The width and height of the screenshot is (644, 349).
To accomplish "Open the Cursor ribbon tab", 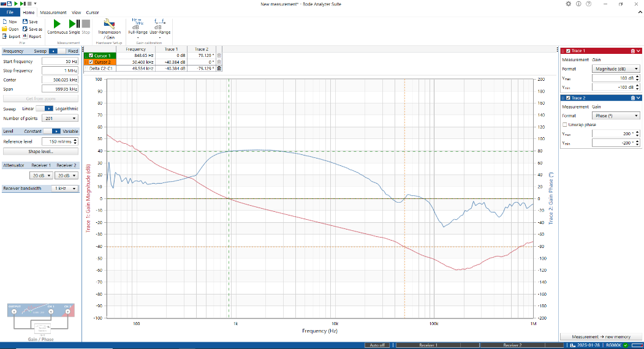I will (x=93, y=12).
